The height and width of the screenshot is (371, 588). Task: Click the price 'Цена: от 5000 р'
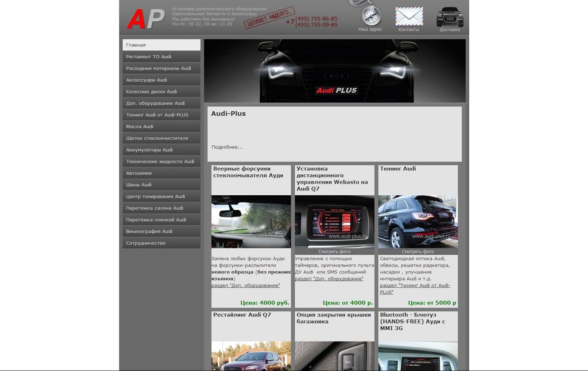tap(432, 303)
